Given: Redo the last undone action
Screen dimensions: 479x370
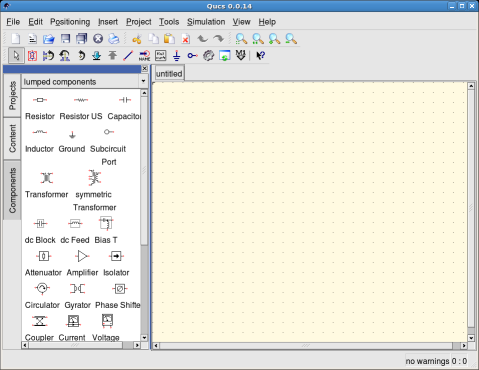Looking at the screenshot, I should tap(218, 39).
